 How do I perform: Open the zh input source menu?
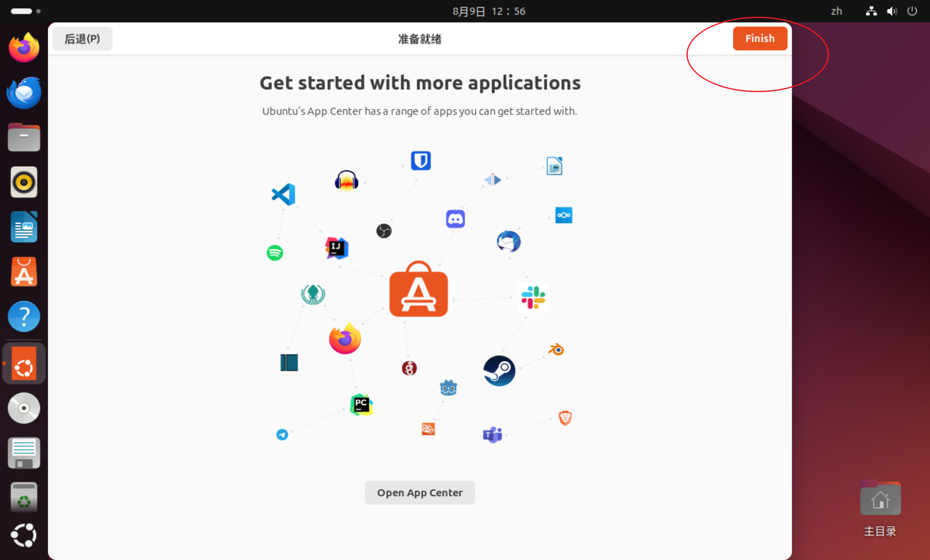836,11
